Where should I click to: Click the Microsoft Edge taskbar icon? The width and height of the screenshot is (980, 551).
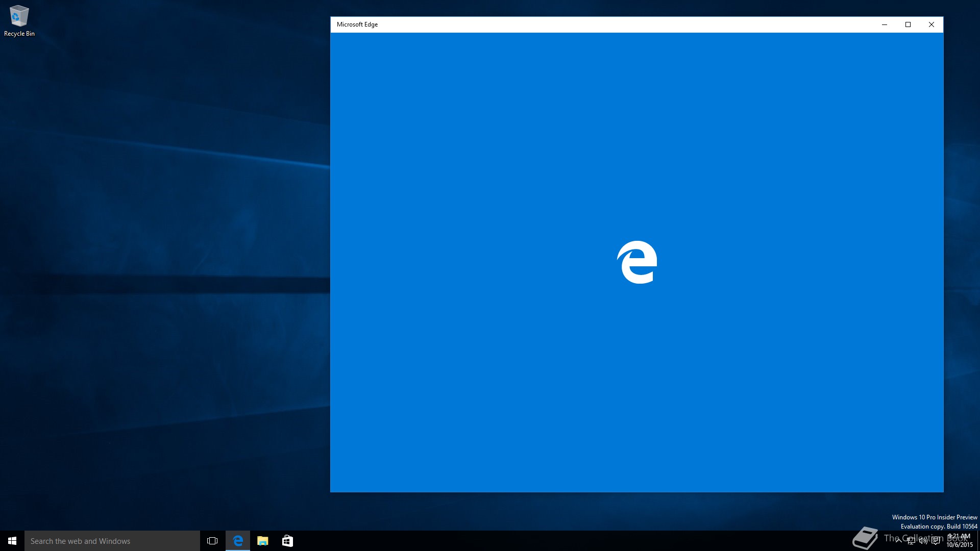click(238, 541)
